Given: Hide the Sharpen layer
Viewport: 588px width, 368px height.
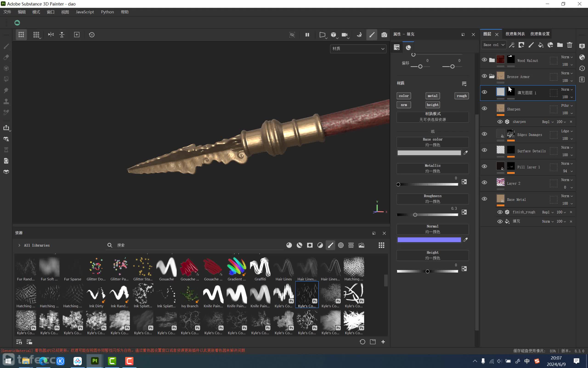Looking at the screenshot, I should pyautogui.click(x=484, y=109).
